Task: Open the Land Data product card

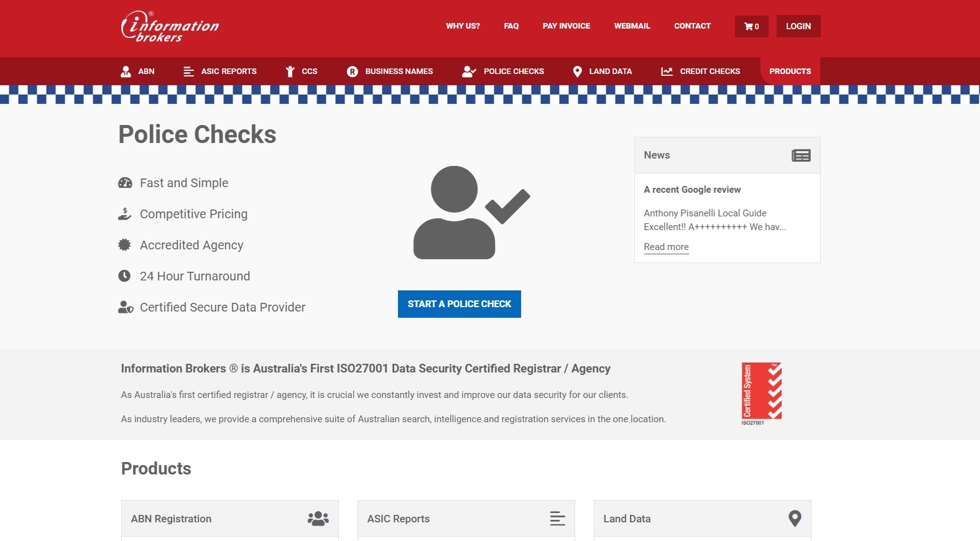Action: 703,519
